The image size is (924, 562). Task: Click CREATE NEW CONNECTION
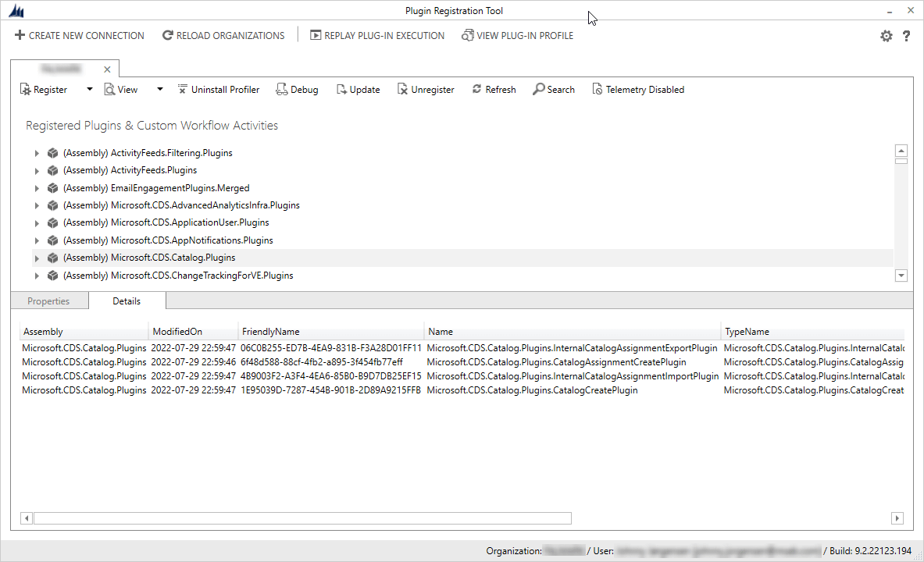(78, 35)
